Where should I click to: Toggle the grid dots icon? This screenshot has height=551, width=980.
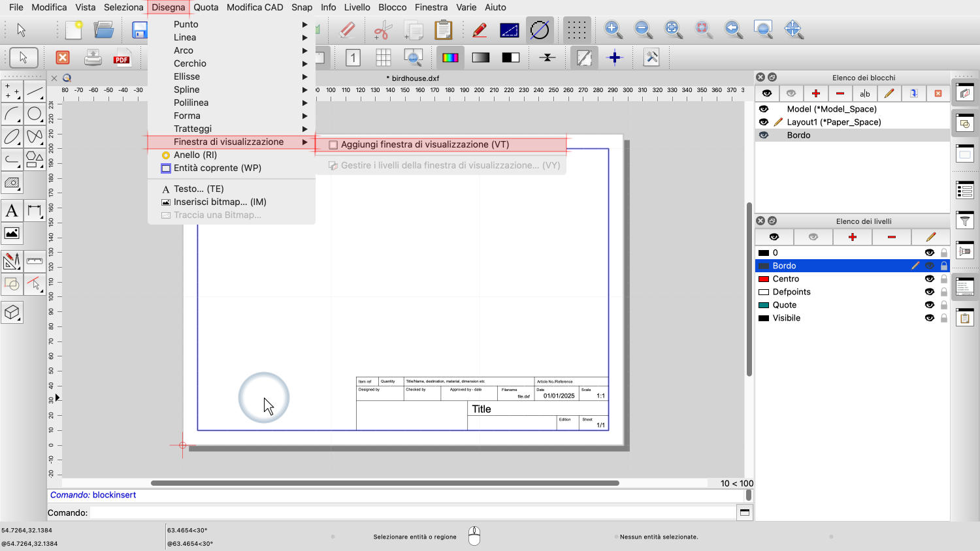pyautogui.click(x=576, y=30)
